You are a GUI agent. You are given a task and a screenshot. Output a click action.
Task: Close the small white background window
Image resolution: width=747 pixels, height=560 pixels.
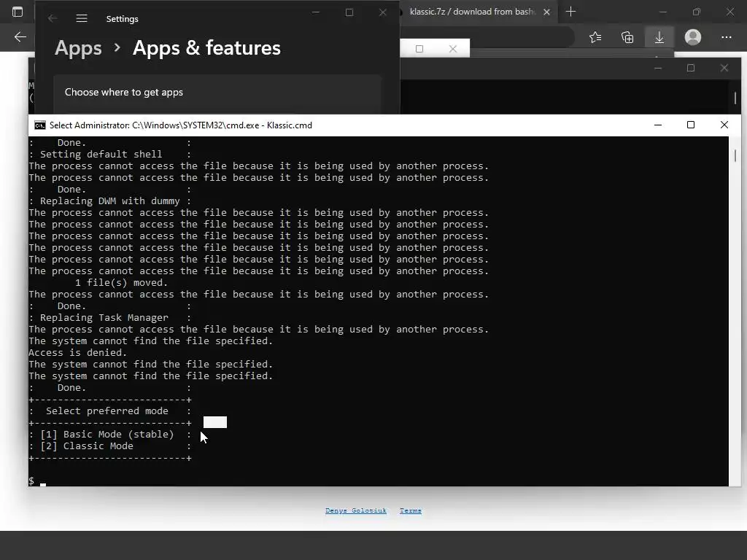click(x=452, y=49)
